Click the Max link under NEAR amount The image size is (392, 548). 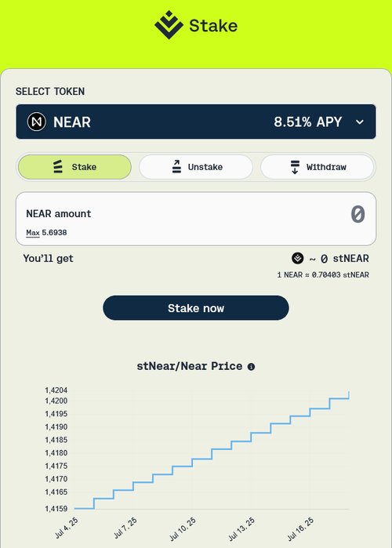pyautogui.click(x=33, y=233)
